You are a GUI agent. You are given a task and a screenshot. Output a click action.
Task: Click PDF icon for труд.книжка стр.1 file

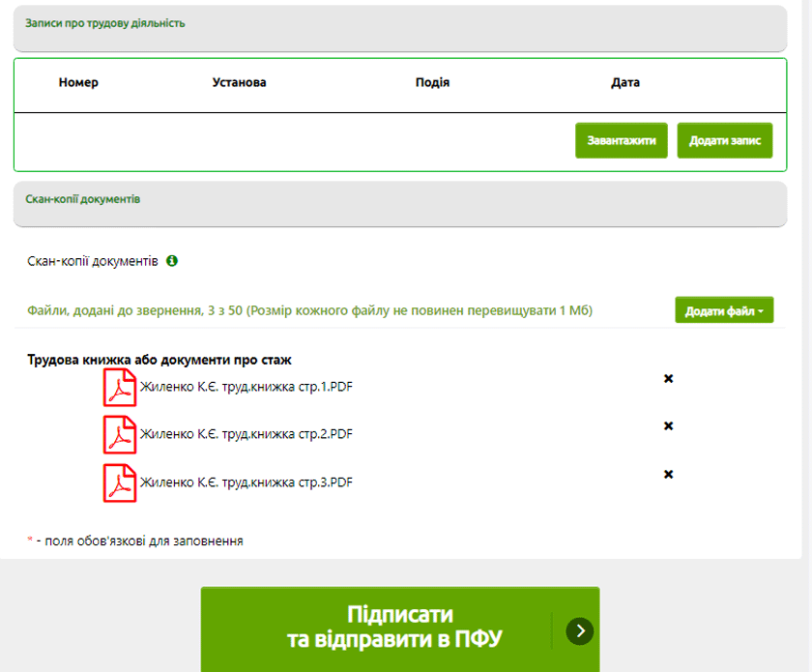point(120,387)
